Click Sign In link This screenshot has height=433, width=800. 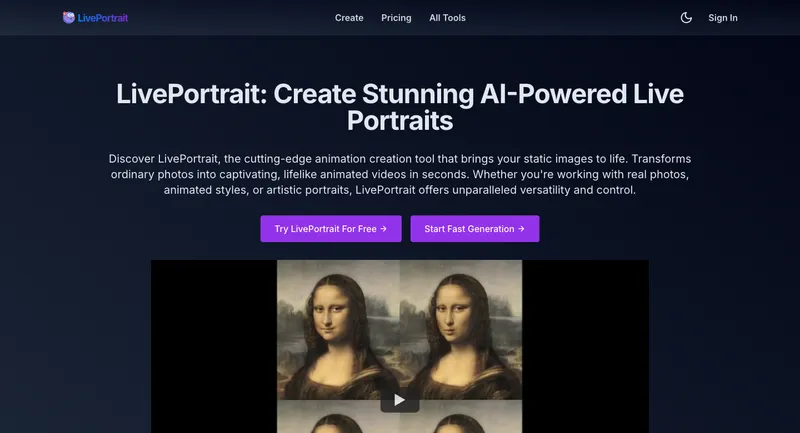coord(722,18)
